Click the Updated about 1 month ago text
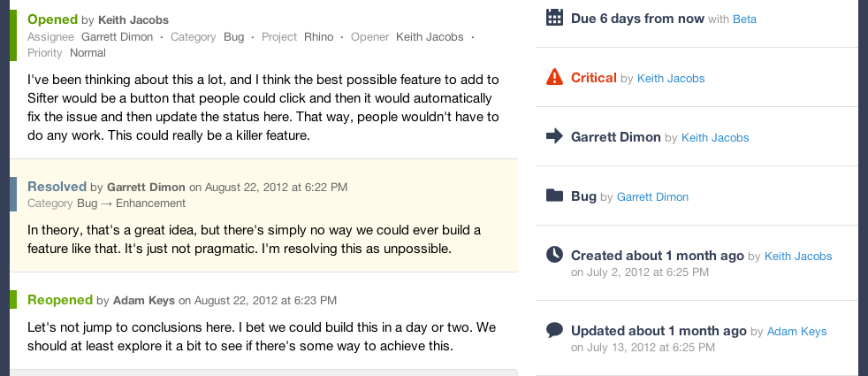This screenshot has height=376, width=868. [x=659, y=331]
